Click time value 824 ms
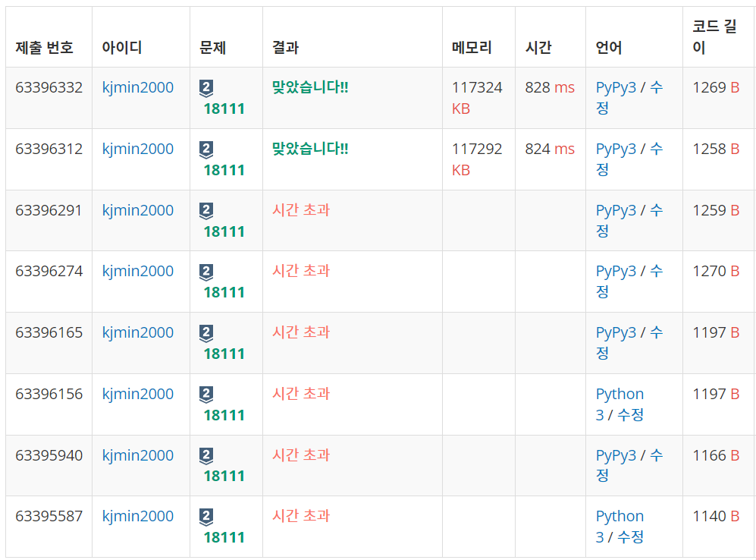The image size is (756, 560). [x=550, y=149]
